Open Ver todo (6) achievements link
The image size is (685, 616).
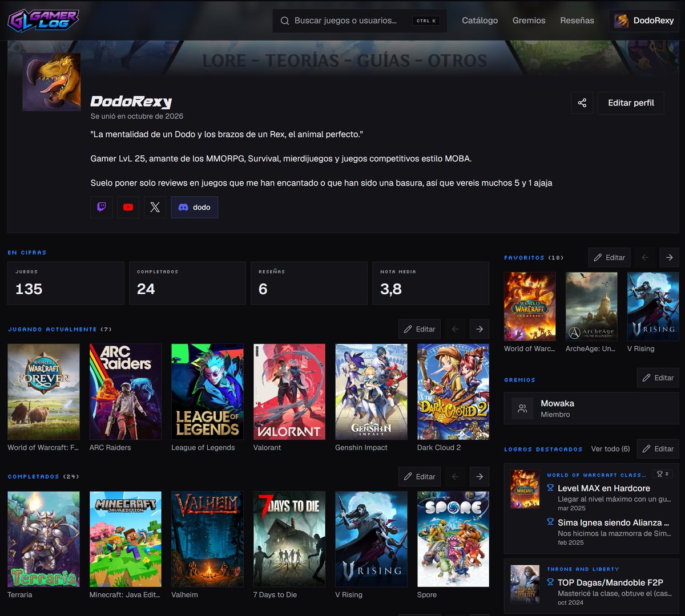click(x=610, y=449)
